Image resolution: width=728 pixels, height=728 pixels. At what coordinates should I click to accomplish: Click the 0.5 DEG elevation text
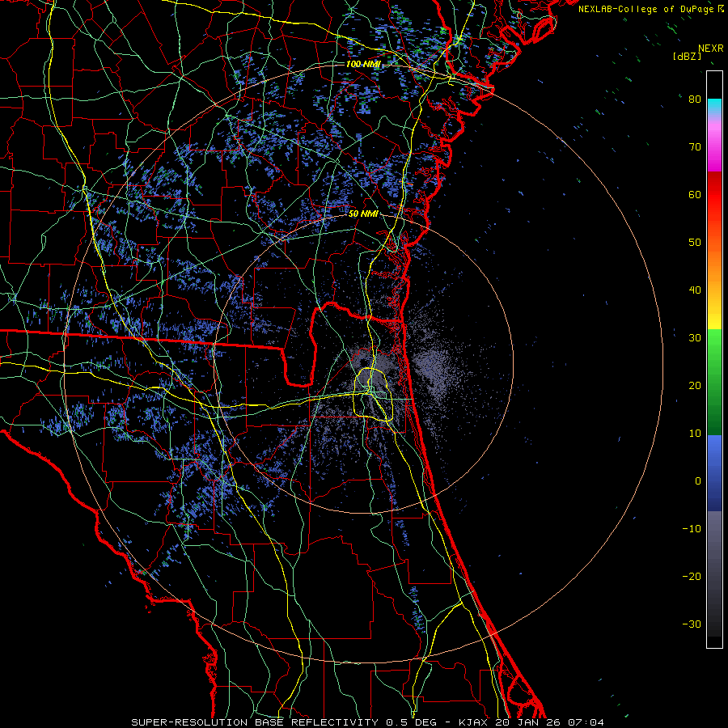tap(412, 722)
